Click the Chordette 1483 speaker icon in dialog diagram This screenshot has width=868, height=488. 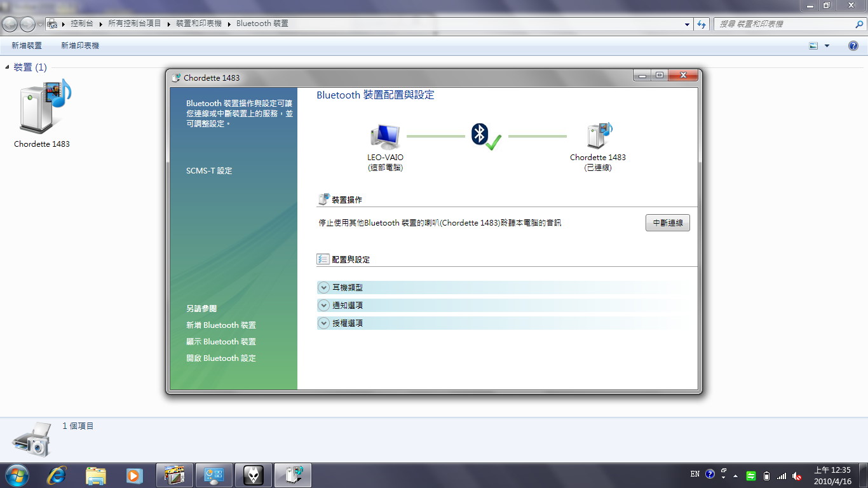click(x=599, y=135)
